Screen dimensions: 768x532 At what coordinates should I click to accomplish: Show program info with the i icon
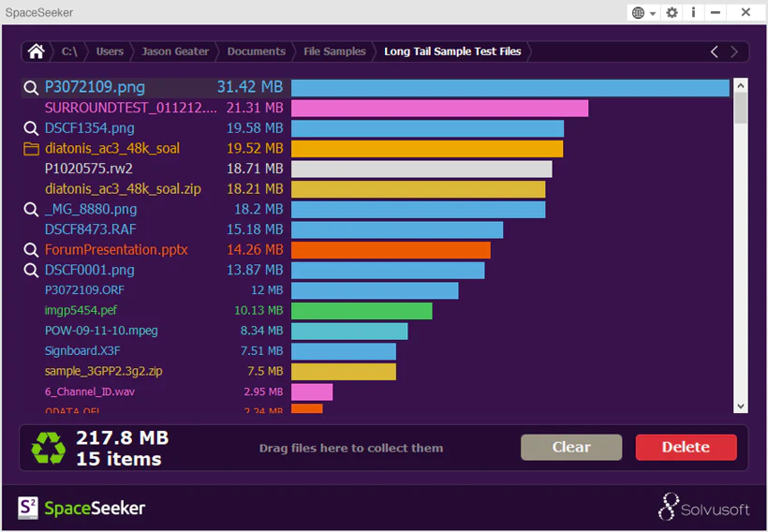click(x=693, y=13)
